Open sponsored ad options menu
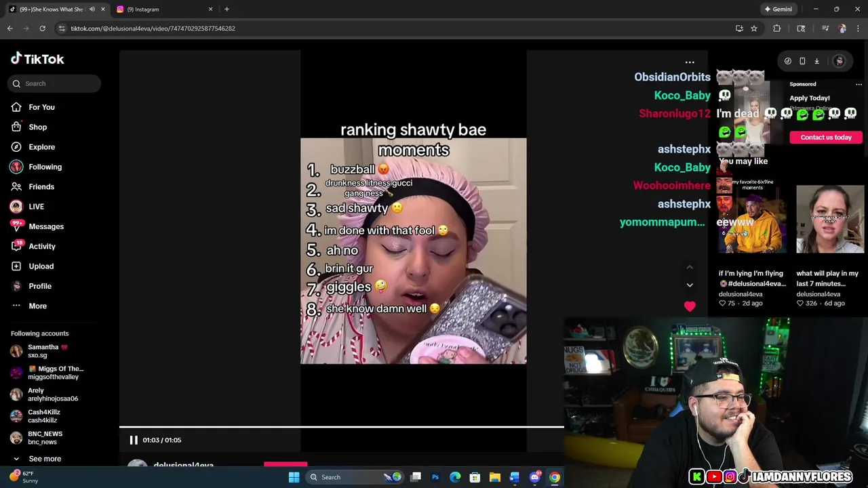The width and height of the screenshot is (868, 488). (x=859, y=84)
